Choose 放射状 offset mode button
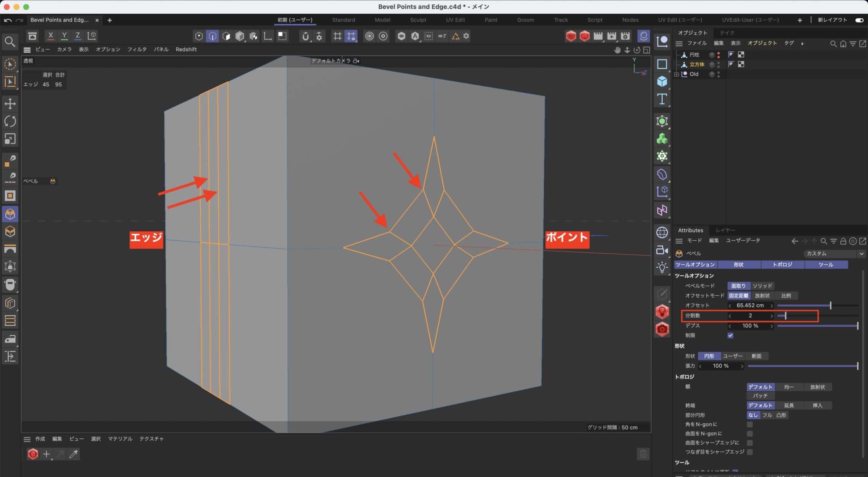Viewport: 868px width, 477px height. [762, 296]
